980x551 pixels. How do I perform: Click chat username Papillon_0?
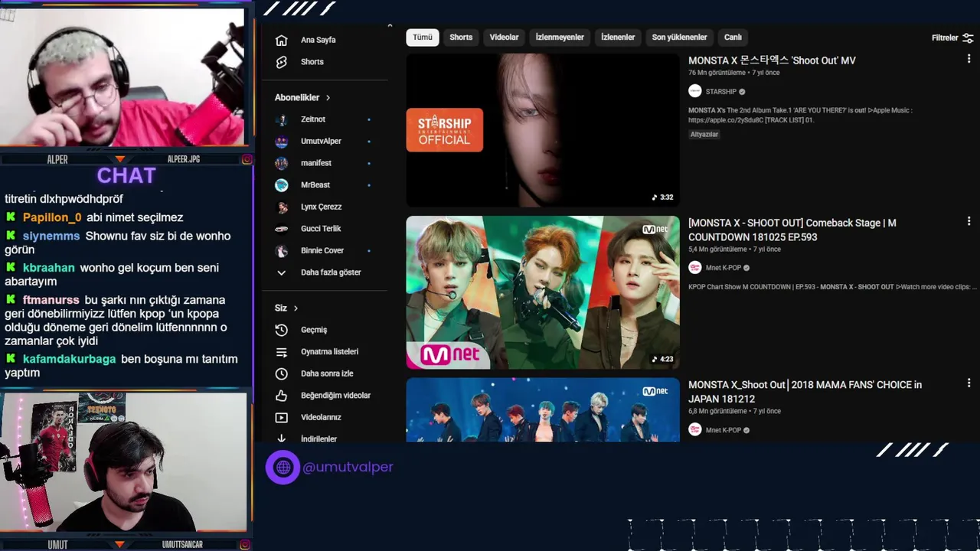[x=52, y=217]
